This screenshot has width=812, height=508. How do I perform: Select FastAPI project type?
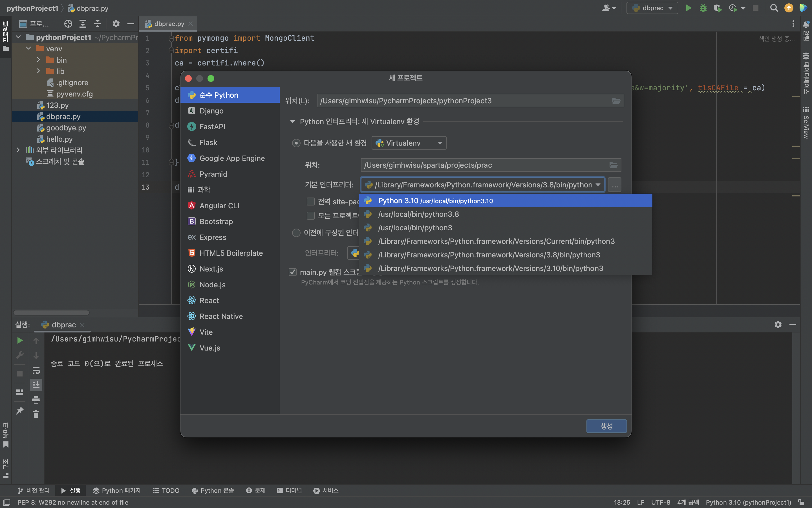click(x=230, y=127)
